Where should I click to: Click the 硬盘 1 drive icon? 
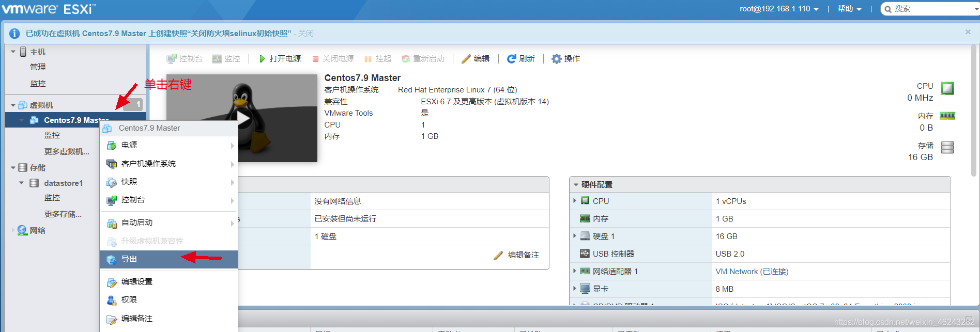pyautogui.click(x=585, y=236)
